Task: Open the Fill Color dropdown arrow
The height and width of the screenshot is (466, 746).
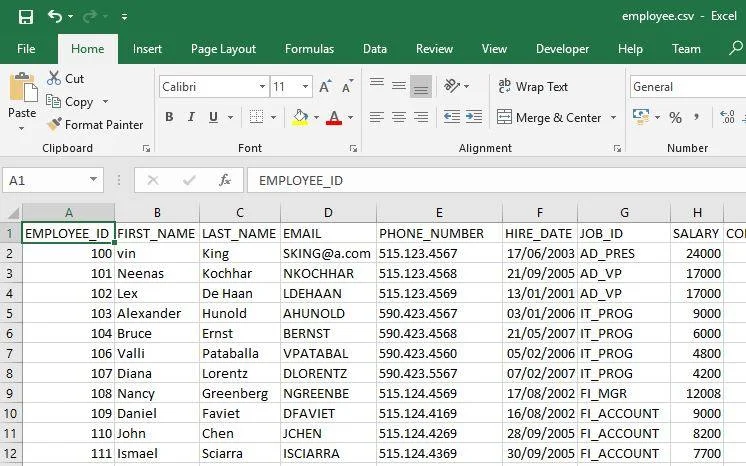Action: tap(316, 117)
